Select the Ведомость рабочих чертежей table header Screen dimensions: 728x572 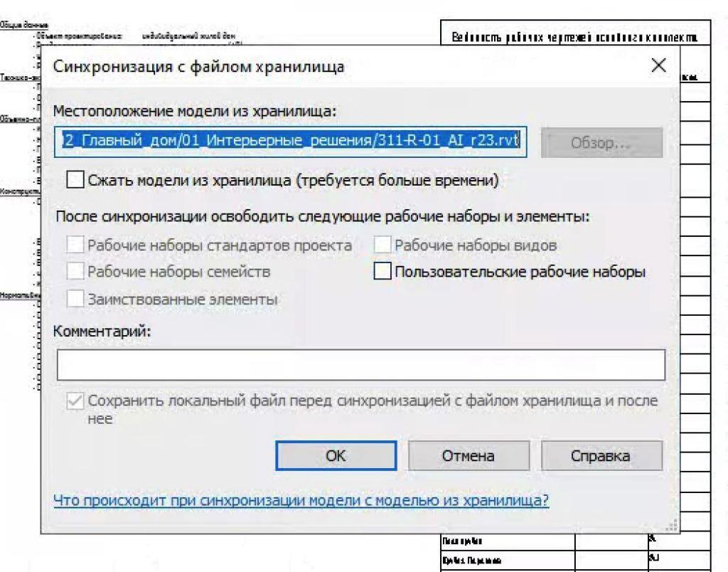pyautogui.click(x=574, y=37)
